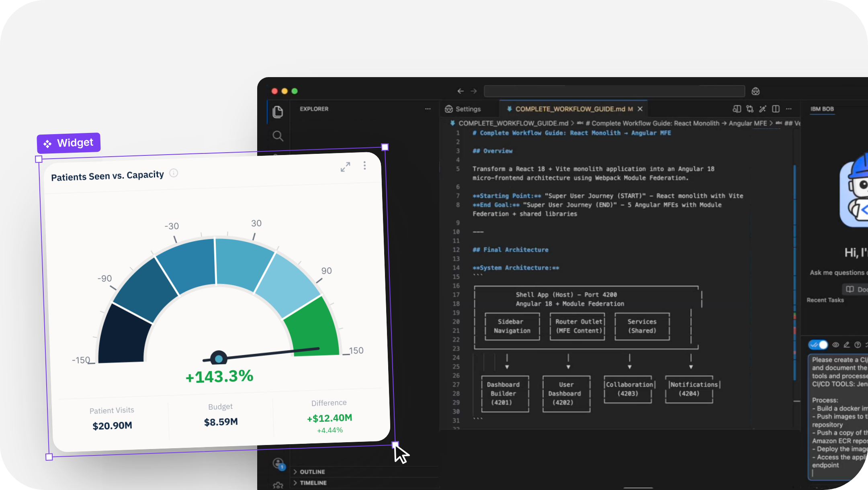Viewport: 868px width, 490px height.
Task: Go forward with the right arrow
Action: (474, 91)
